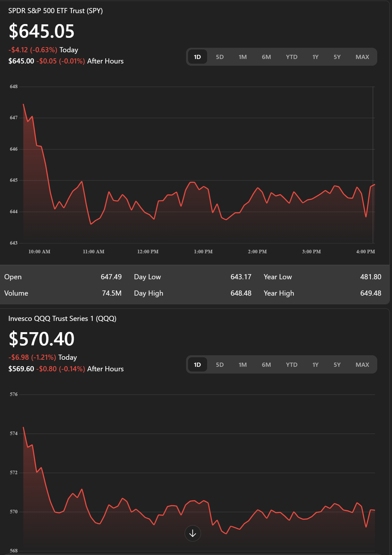Click the 643 y-axis label on SPY chart

(14, 243)
